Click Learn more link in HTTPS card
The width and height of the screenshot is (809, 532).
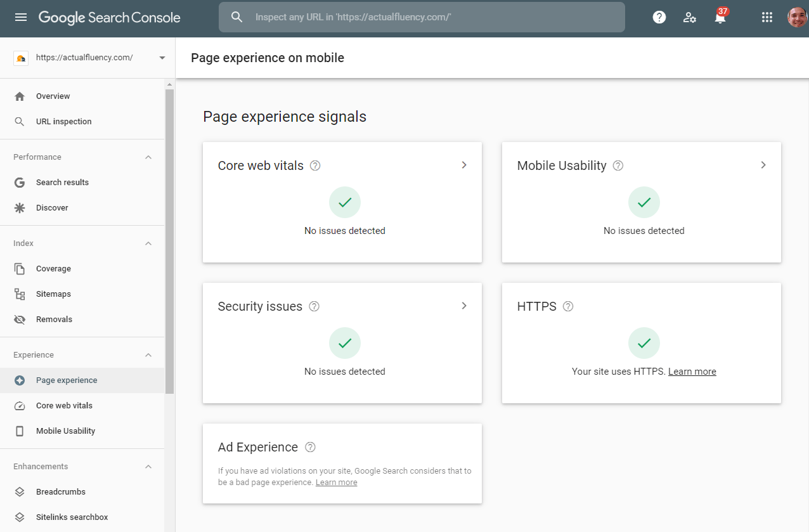point(692,372)
